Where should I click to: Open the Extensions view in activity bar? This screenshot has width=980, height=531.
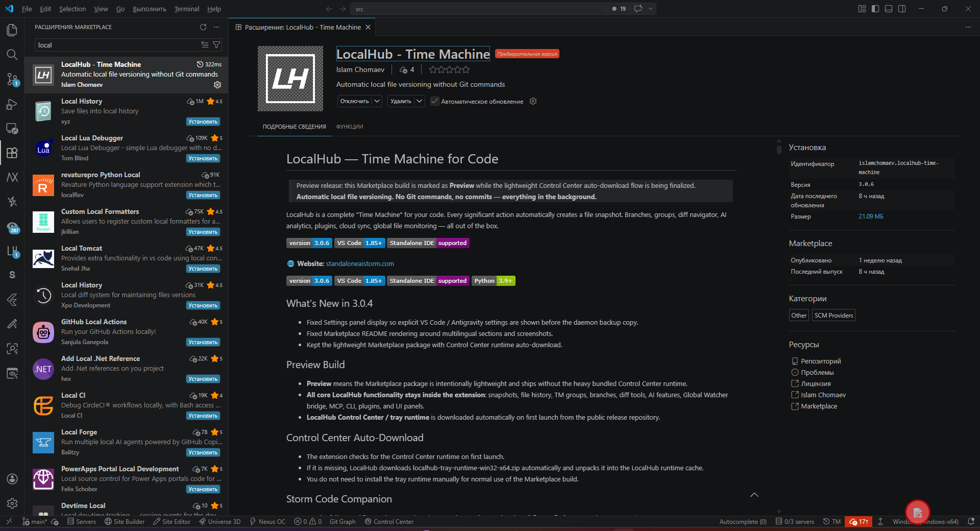pyautogui.click(x=12, y=153)
